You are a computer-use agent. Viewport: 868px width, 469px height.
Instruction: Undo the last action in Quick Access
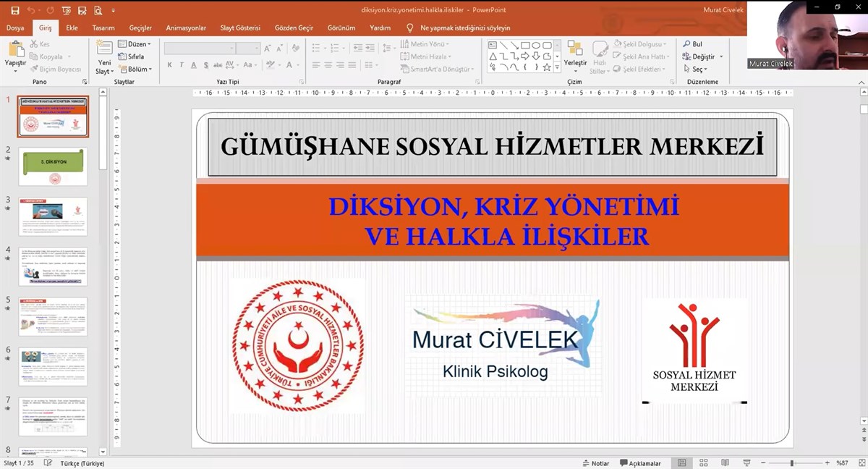coord(31,10)
